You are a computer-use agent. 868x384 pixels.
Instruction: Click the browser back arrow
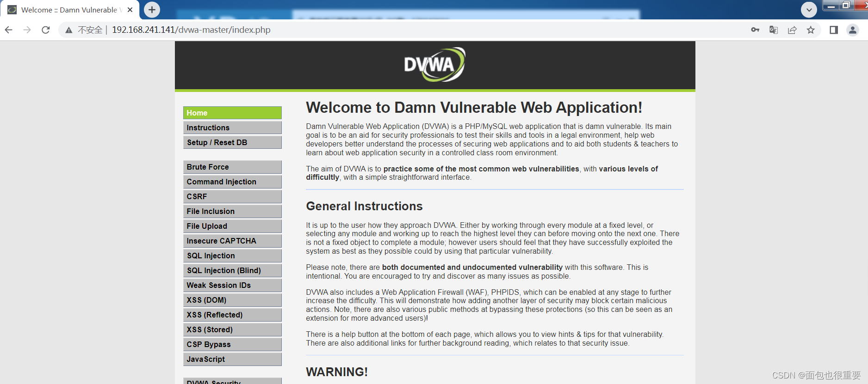[9, 30]
